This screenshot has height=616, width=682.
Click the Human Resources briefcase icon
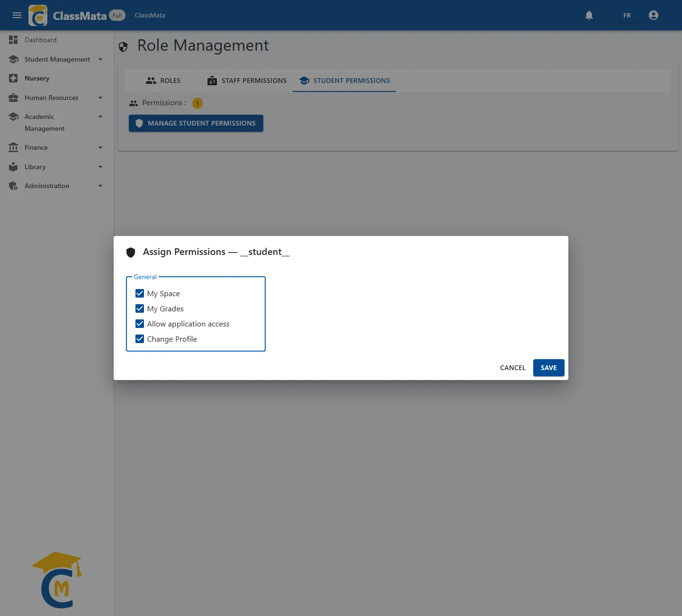click(x=13, y=98)
